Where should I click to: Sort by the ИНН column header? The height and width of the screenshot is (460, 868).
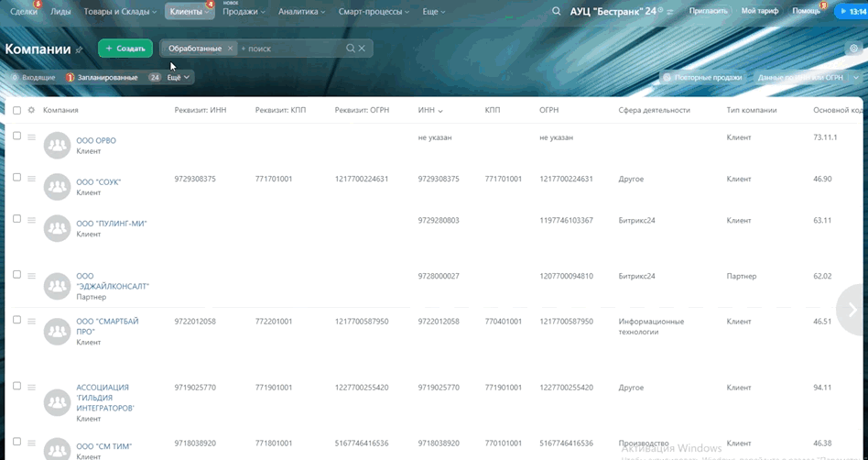pos(429,110)
